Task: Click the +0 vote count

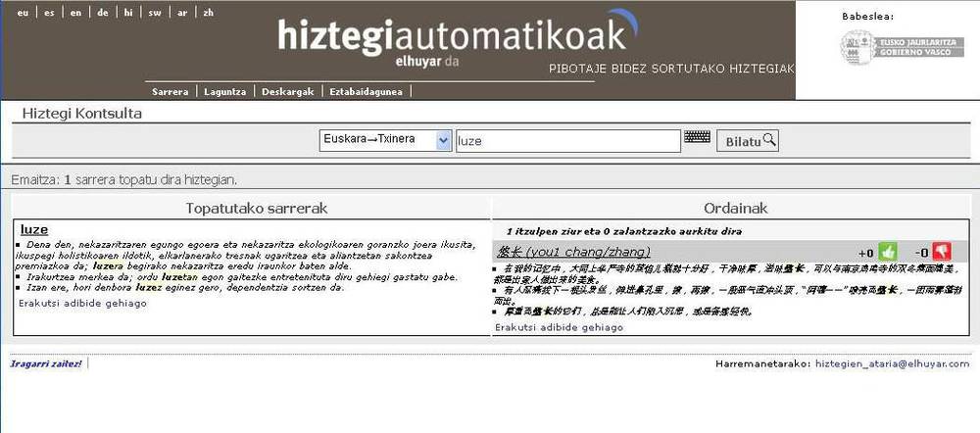Action: [865, 253]
